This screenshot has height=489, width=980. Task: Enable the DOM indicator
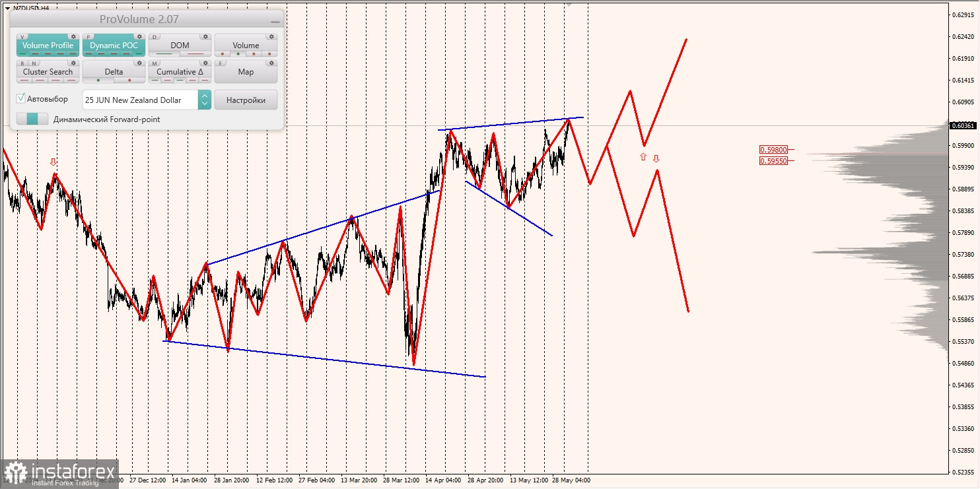point(180,46)
